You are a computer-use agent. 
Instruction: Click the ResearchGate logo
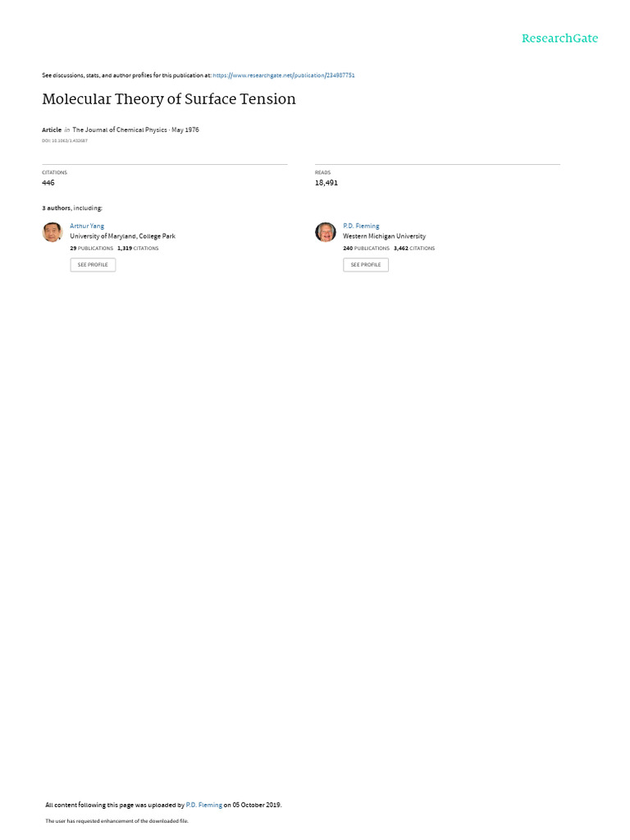pyautogui.click(x=559, y=38)
